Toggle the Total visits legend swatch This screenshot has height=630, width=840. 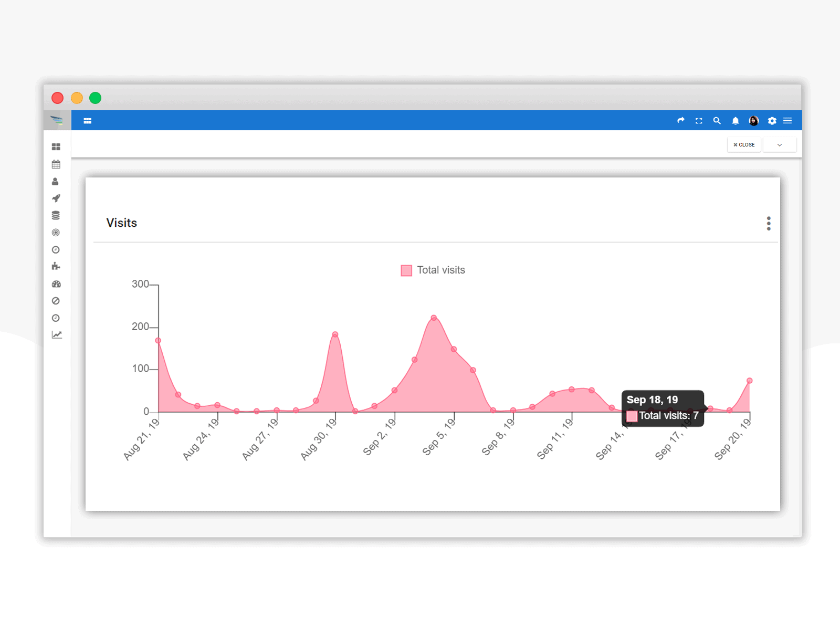coord(406,270)
